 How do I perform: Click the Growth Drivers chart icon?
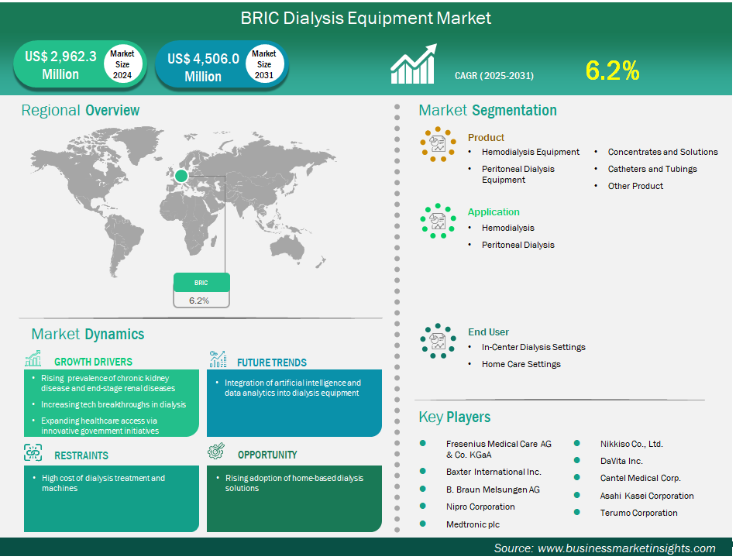(33, 360)
